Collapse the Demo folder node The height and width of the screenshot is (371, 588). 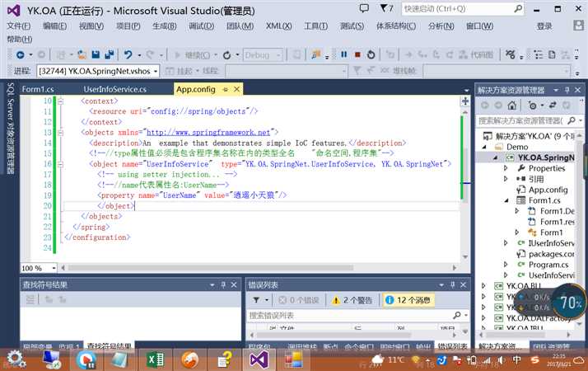pos(484,147)
